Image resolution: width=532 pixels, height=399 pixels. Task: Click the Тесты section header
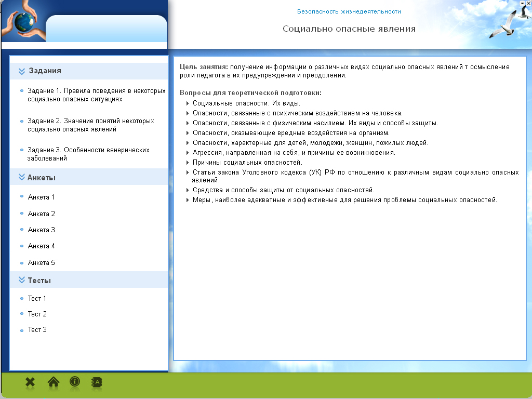pos(89,280)
